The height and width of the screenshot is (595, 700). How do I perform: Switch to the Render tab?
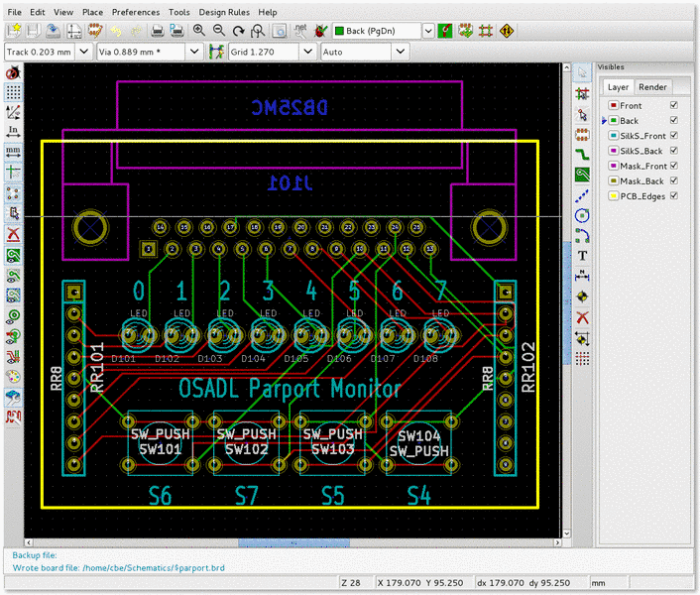[652, 87]
